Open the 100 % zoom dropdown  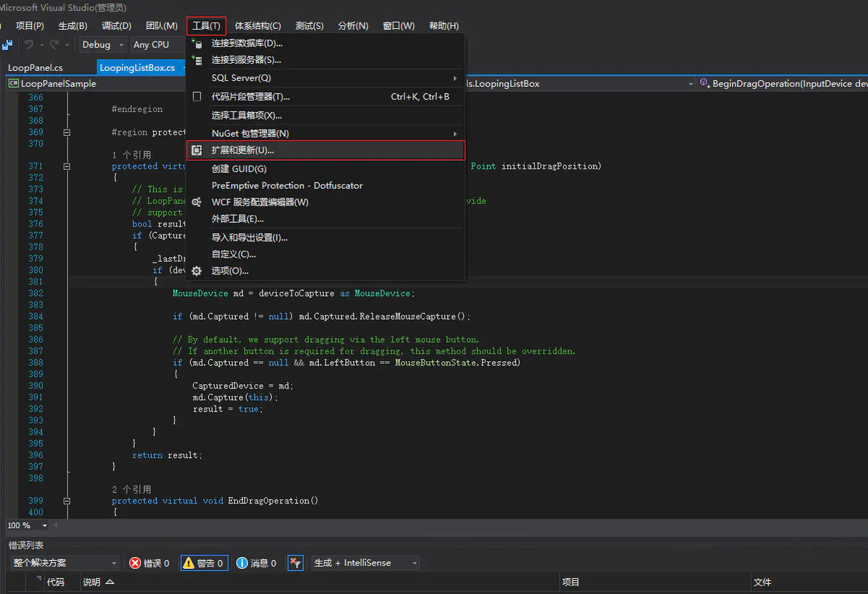pyautogui.click(x=45, y=525)
